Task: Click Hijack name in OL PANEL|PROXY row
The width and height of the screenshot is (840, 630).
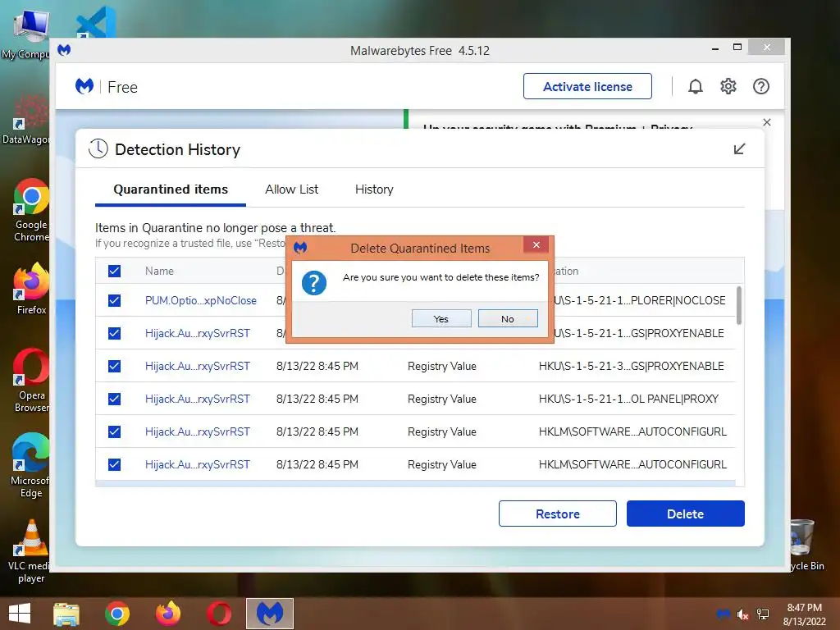Action: tap(198, 399)
